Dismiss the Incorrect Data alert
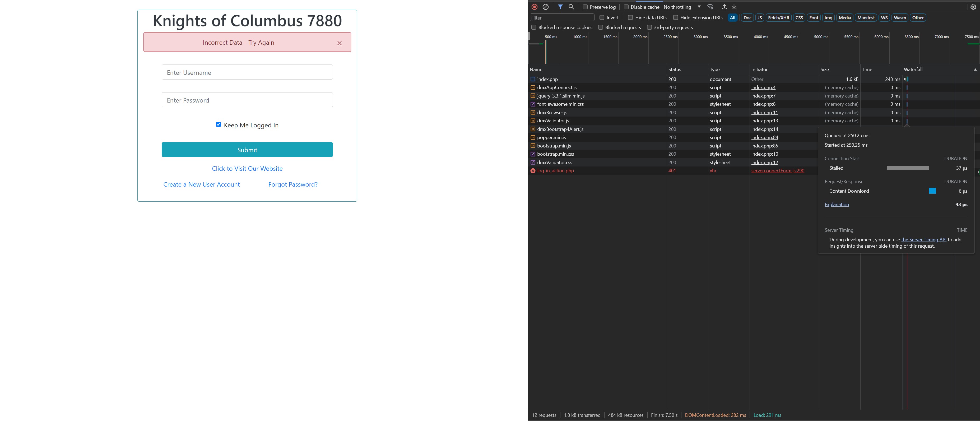Viewport: 980px width, 421px height. [x=339, y=43]
